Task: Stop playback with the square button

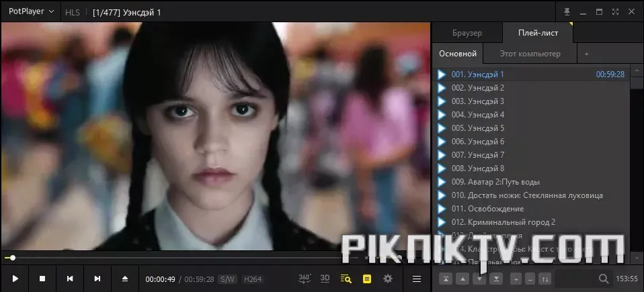Action: (x=42, y=279)
